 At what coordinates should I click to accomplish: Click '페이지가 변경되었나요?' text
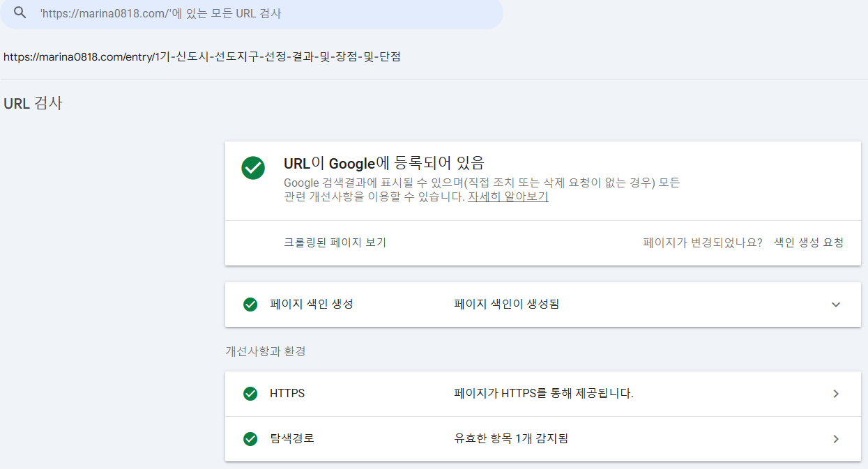(703, 243)
